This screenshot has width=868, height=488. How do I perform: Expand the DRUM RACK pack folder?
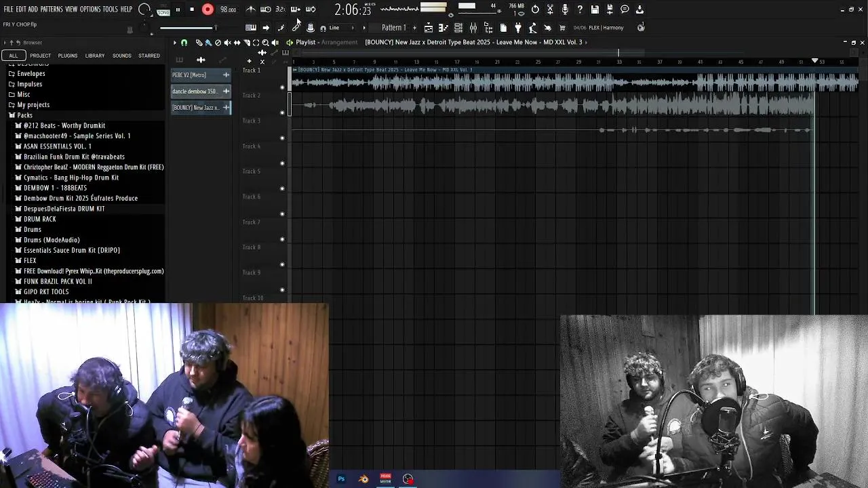point(39,219)
